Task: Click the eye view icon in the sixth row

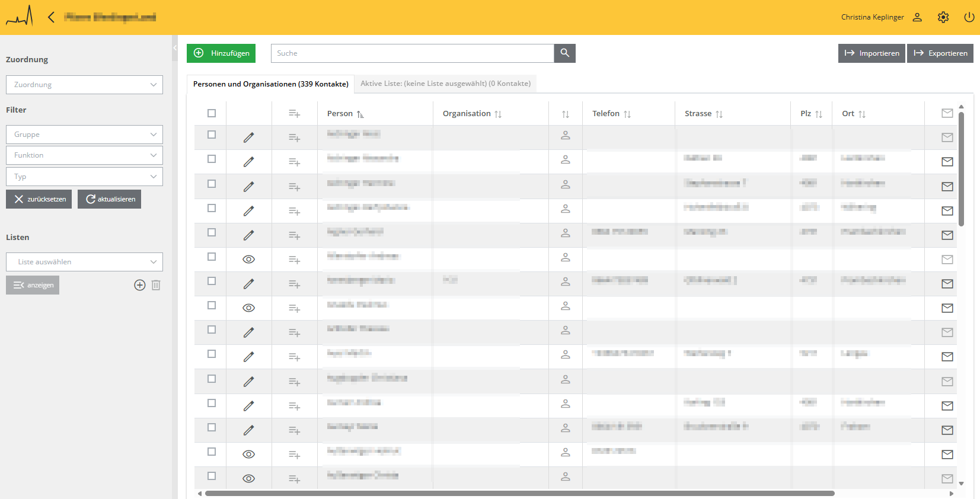Action: click(x=249, y=260)
